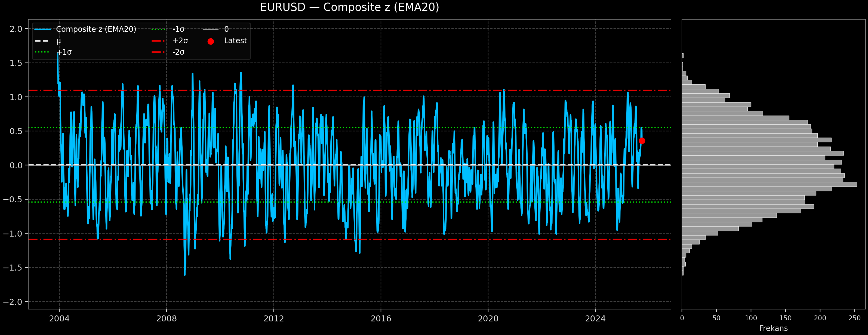The image size is (868, 335).
Task: Click the "−0.5" y-axis tick label
Action: [13, 199]
